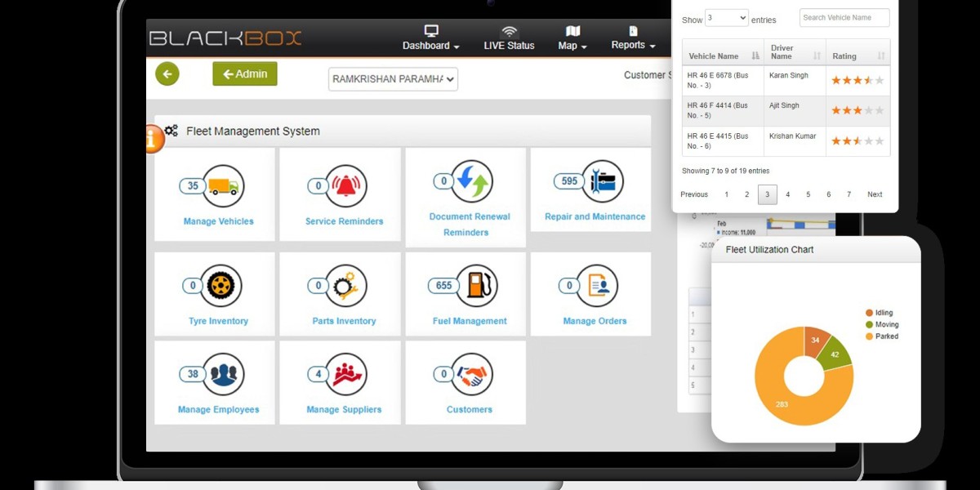Open the RAMKRISHAN PARAMHA vehicle selector
The height and width of the screenshot is (490, 980).
pos(392,79)
